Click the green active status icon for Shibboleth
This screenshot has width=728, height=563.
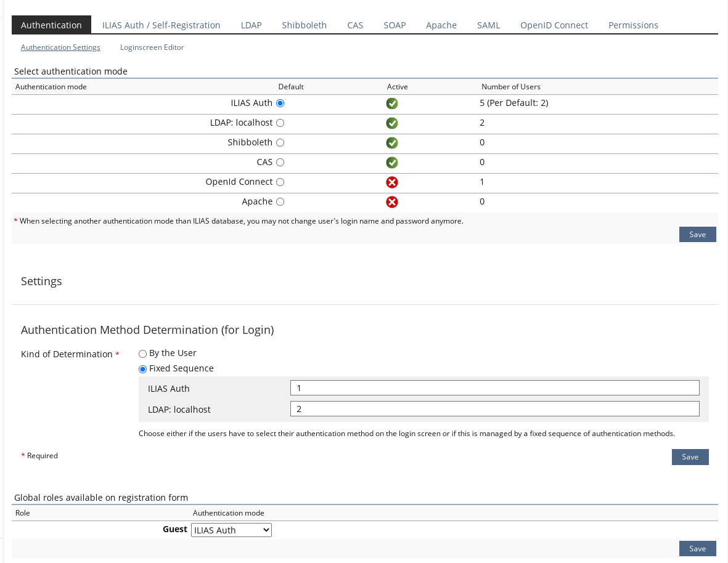[x=391, y=143]
